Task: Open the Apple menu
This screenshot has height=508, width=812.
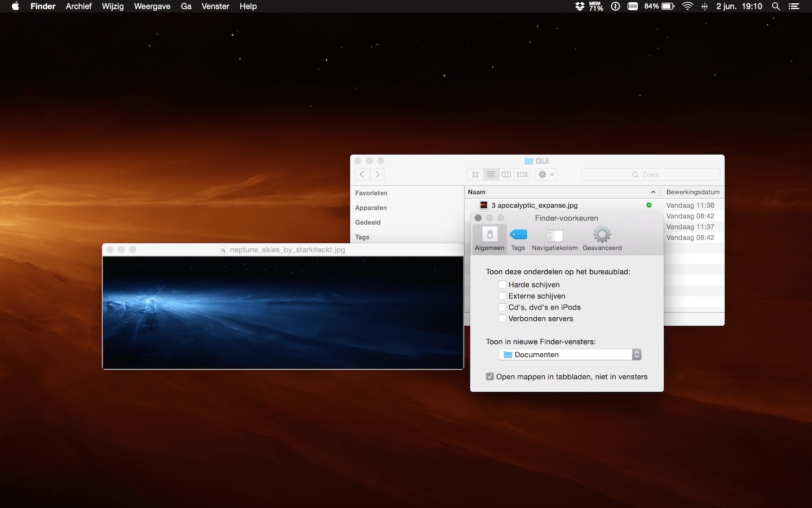Action: (15, 6)
